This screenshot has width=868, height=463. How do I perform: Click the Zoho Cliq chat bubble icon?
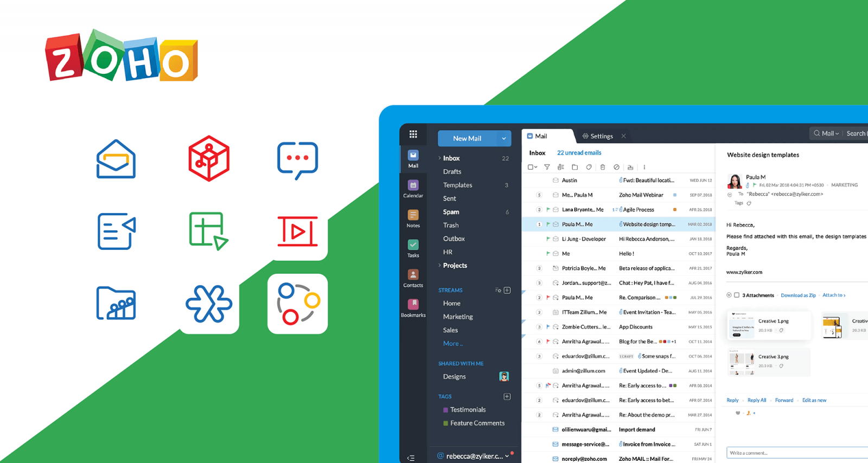[297, 160]
